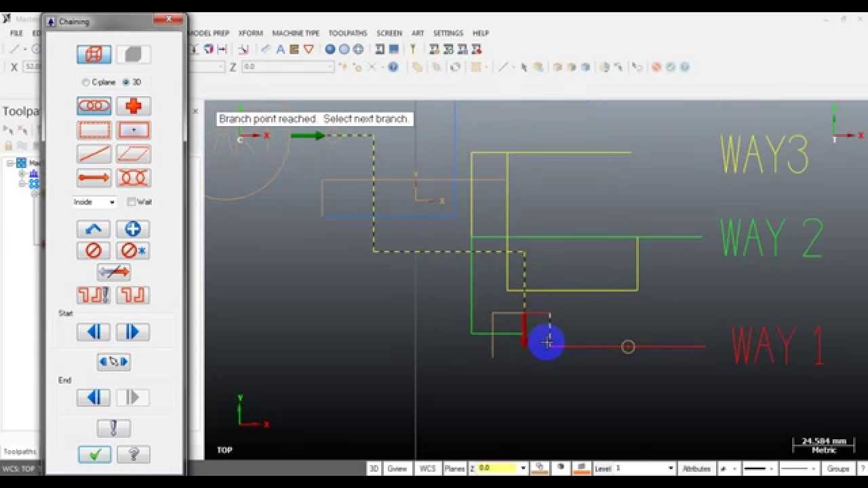Screen dimensions: 868x488
Task: Choose the Point selection method (red plus)
Action: (134, 106)
